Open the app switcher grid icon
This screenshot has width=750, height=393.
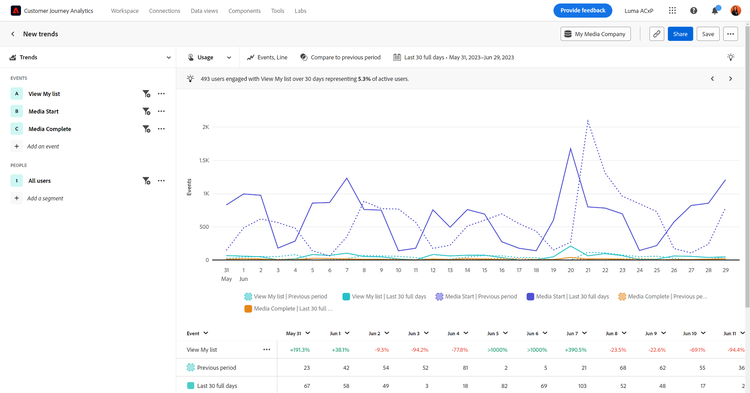pyautogui.click(x=672, y=11)
